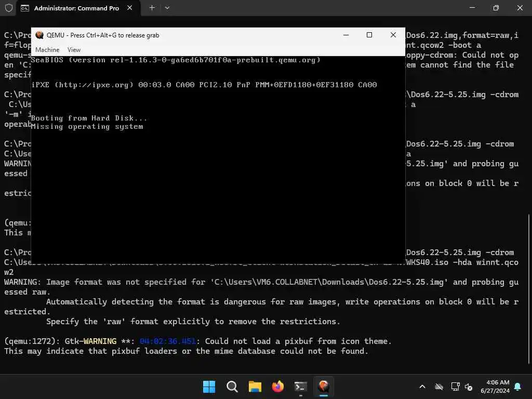Click the admin shield icon in terminal

[x=9, y=8]
